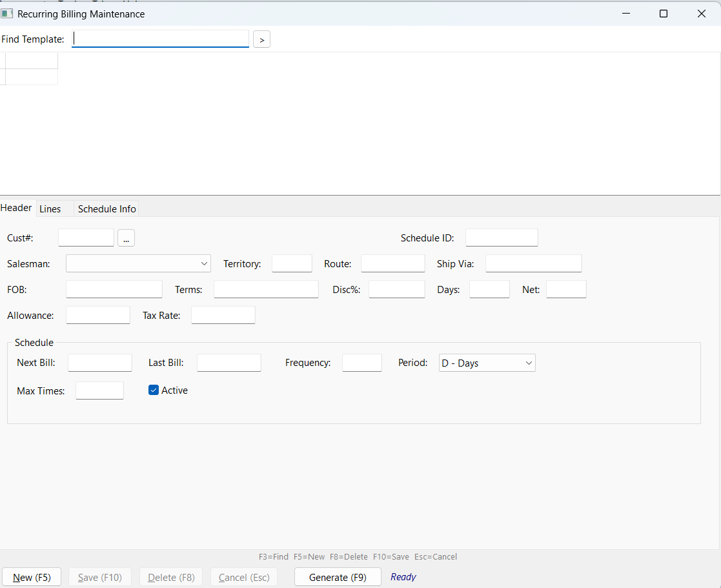Click the Find Template search arrow button
Screen dimensions: 721x588
click(261, 39)
